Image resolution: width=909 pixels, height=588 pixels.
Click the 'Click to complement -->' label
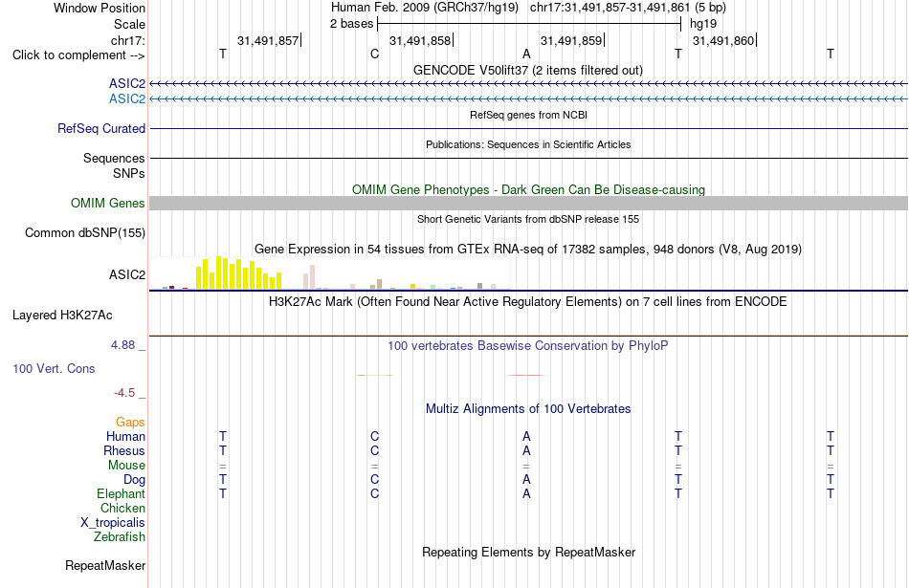tap(78, 55)
